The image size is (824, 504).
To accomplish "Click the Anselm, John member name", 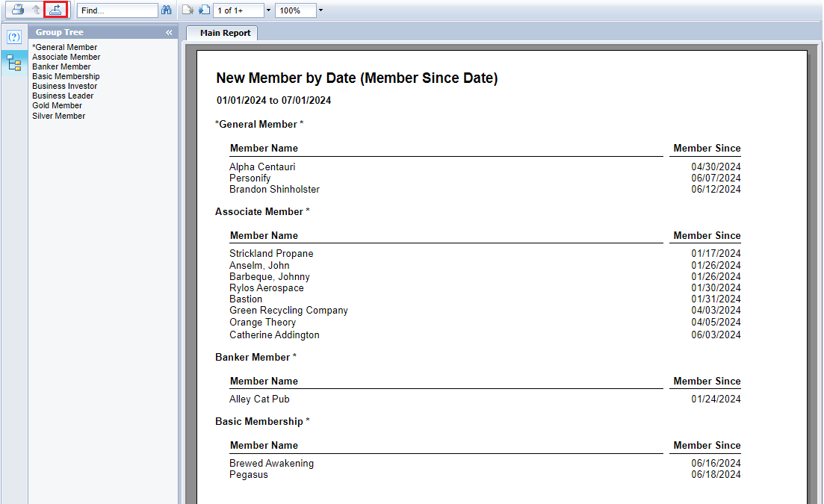I will pos(259,266).
